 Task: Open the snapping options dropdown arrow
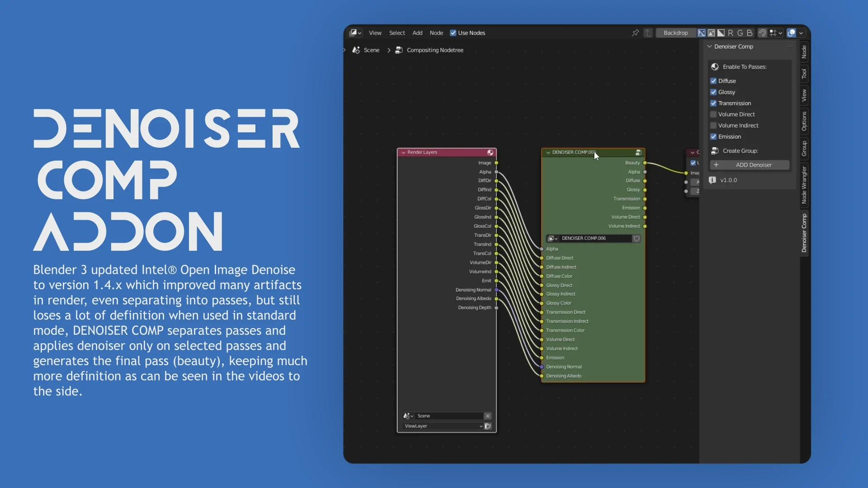pos(781,33)
